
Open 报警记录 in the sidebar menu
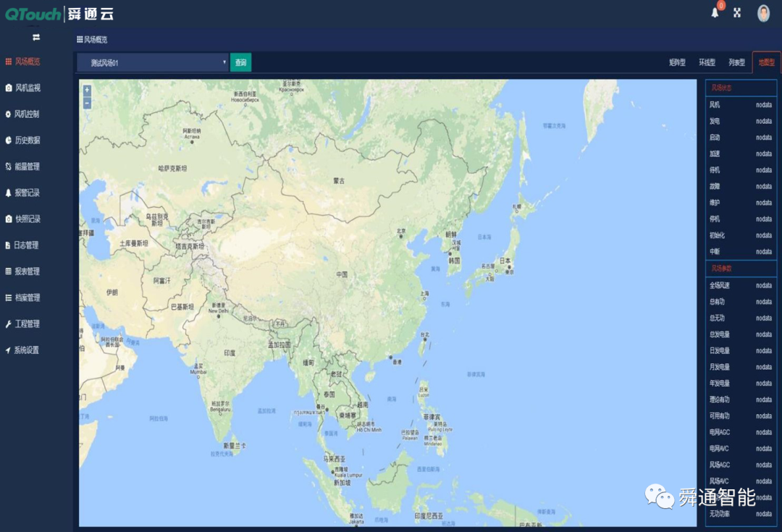pos(28,193)
